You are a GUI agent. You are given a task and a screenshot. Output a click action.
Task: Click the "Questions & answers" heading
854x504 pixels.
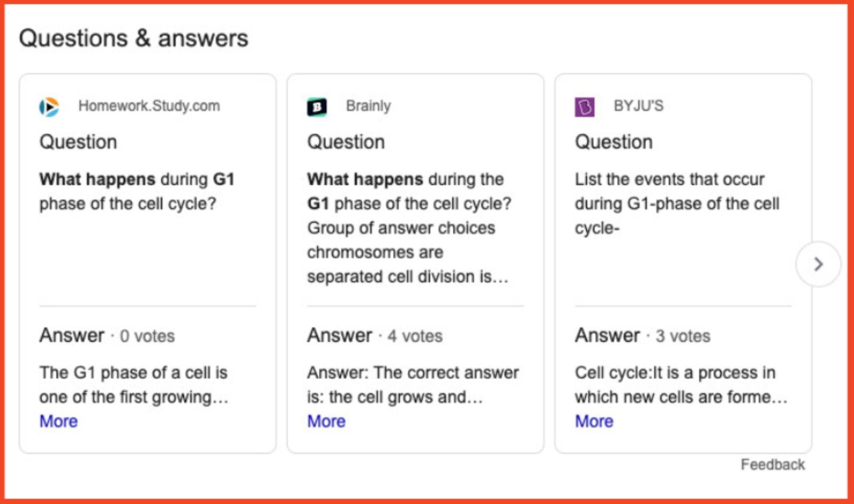point(133,37)
